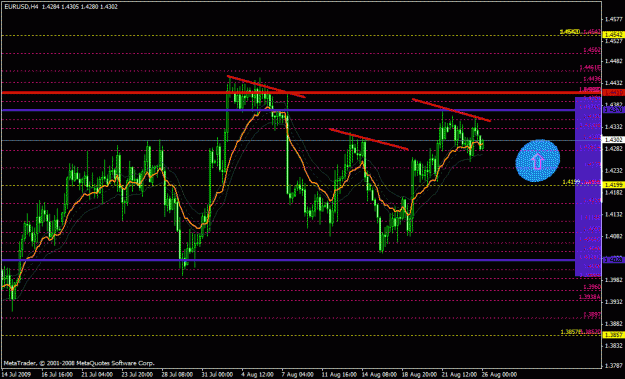Click the pink 1.3897 level label
The width and height of the screenshot is (625, 379).
point(592,314)
